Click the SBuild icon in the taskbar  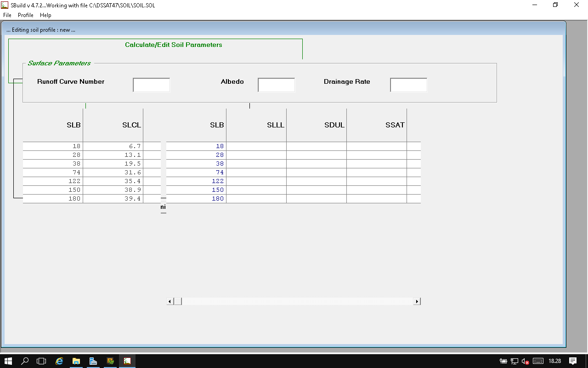[x=127, y=361]
